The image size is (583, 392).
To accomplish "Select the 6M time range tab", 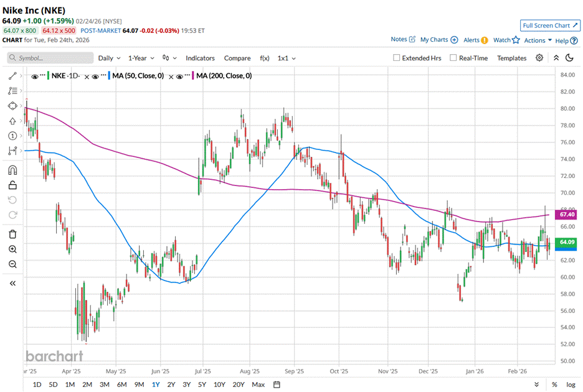I will pyautogui.click(x=121, y=385).
